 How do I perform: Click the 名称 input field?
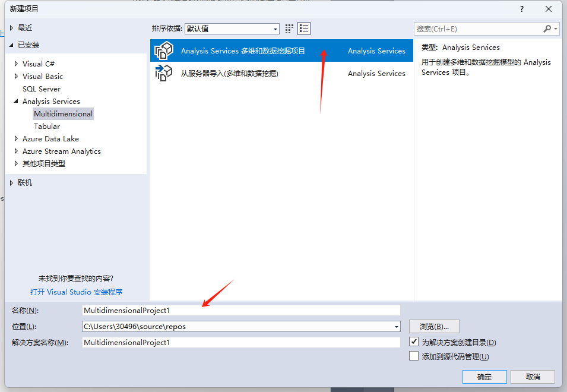[x=241, y=310]
